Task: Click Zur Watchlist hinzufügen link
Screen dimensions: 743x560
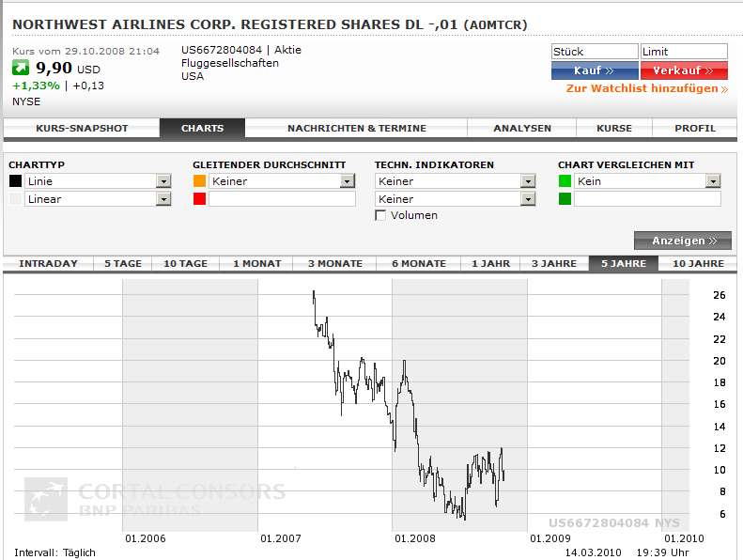Action: click(x=647, y=88)
